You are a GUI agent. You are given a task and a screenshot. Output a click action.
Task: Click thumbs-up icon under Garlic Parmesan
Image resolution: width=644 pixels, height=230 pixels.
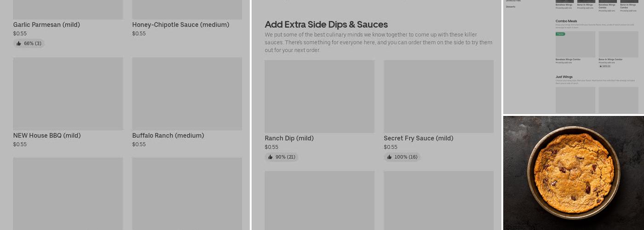[19, 44]
